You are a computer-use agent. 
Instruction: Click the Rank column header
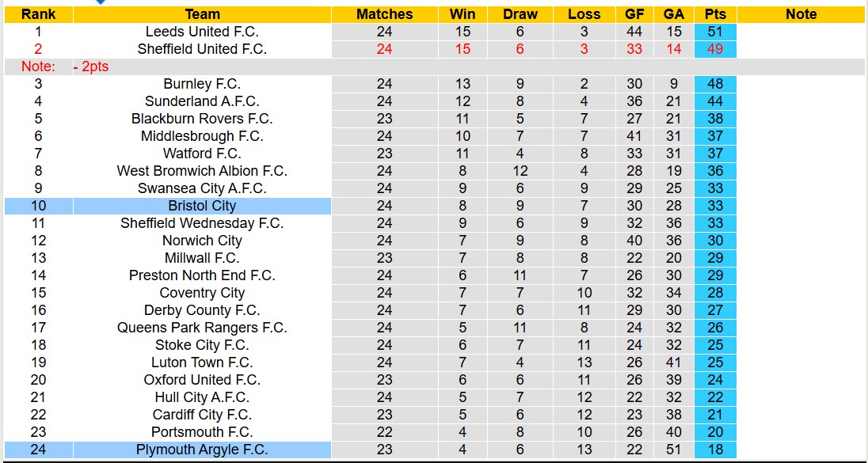pyautogui.click(x=38, y=14)
